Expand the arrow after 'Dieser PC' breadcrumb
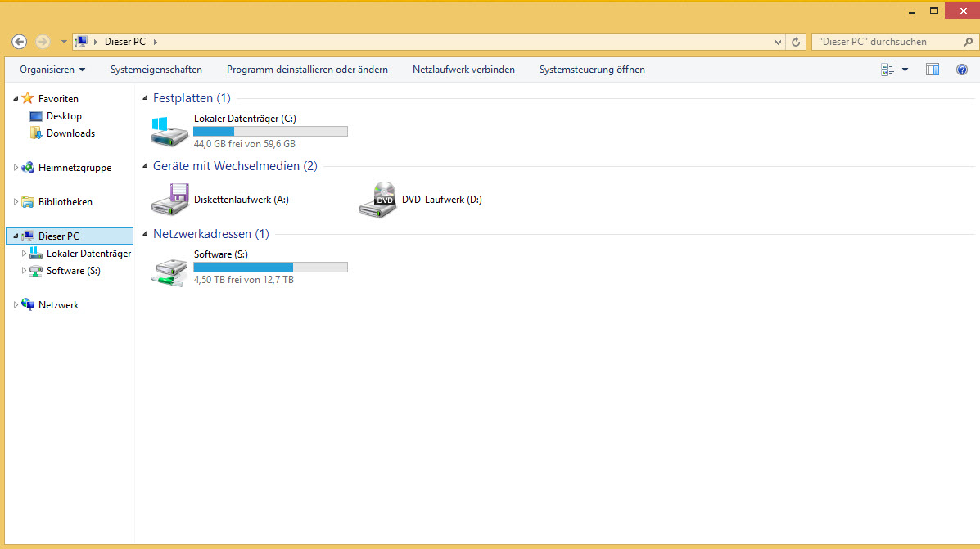The height and width of the screenshot is (549, 980). (x=156, y=42)
